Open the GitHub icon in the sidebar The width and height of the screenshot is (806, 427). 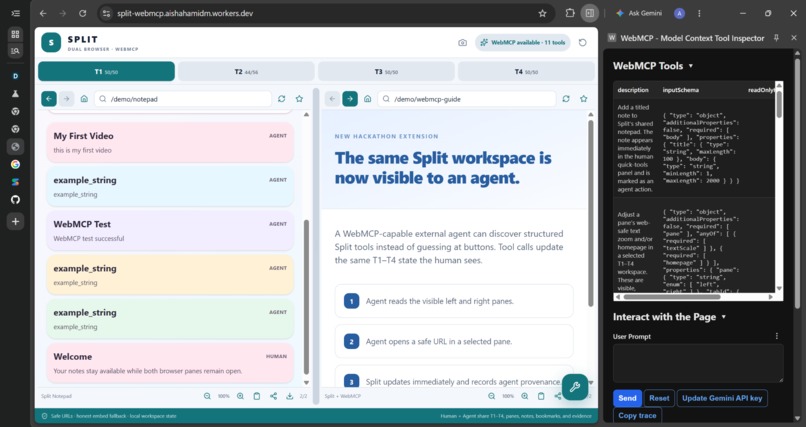(15, 200)
